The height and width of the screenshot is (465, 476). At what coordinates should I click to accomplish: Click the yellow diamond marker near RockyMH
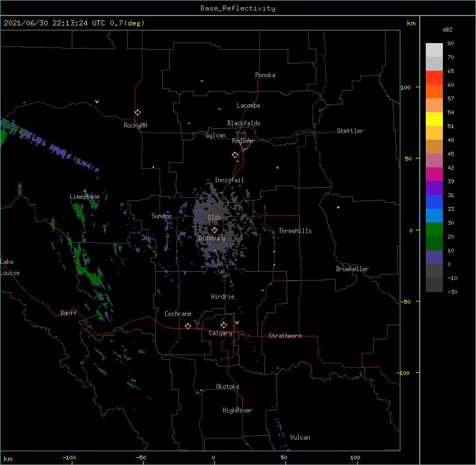(x=138, y=113)
